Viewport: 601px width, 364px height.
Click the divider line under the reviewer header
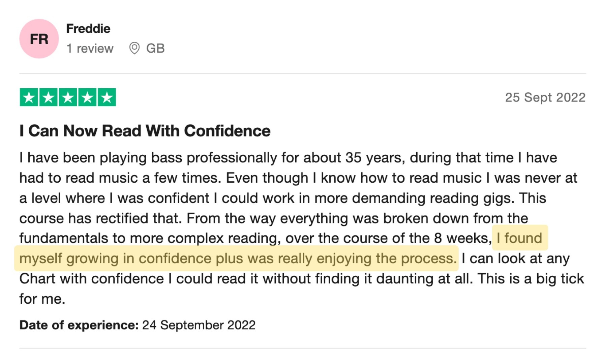[303, 73]
